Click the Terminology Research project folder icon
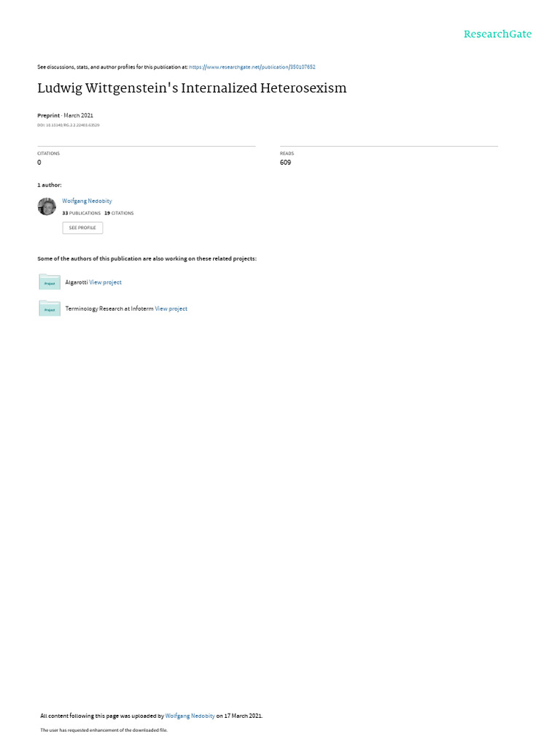 [x=50, y=309]
